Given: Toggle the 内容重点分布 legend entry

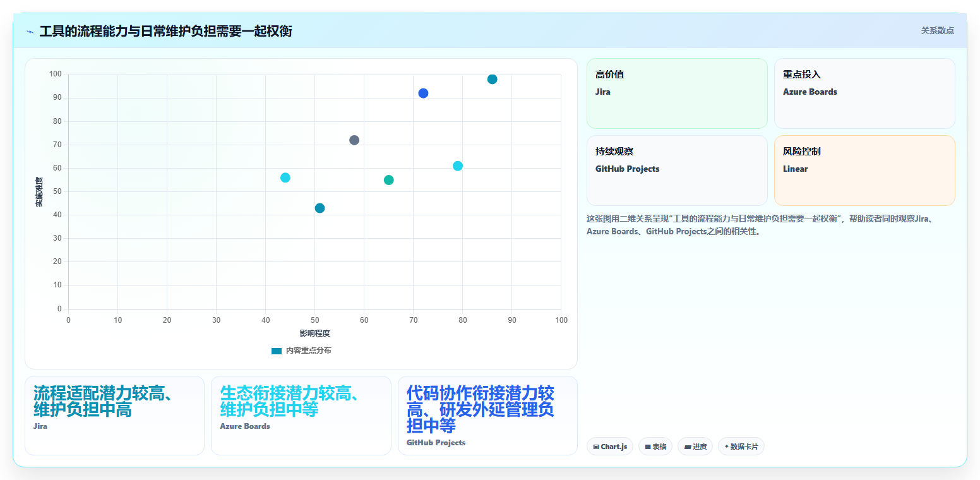Looking at the screenshot, I should click(301, 351).
